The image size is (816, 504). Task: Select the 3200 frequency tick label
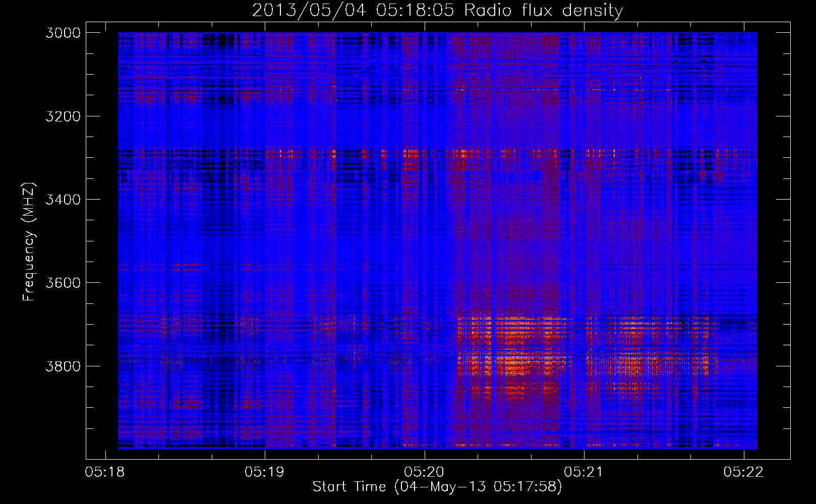pyautogui.click(x=63, y=116)
